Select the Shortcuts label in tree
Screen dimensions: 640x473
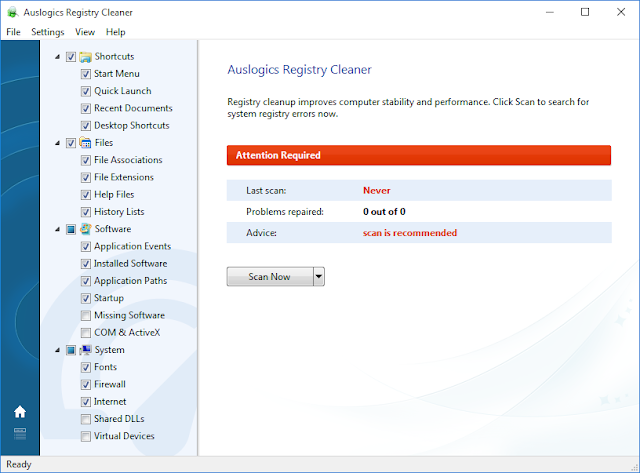[114, 56]
